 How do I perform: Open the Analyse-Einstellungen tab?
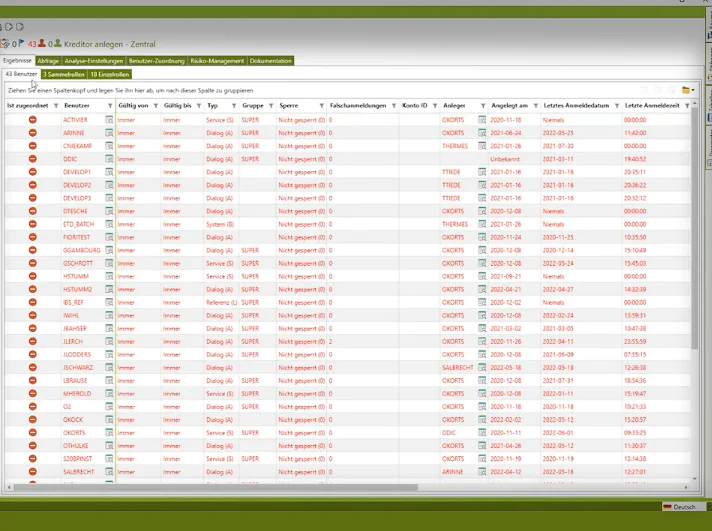[x=94, y=61]
